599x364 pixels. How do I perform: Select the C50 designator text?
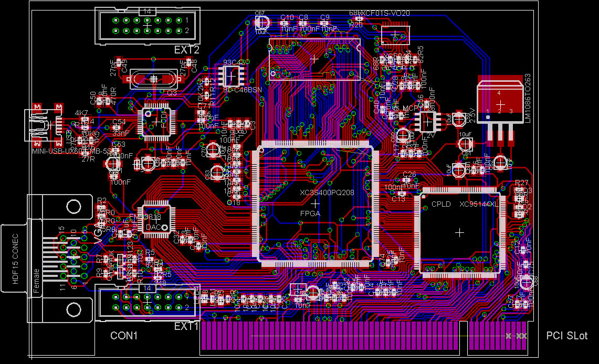[x=93, y=98]
